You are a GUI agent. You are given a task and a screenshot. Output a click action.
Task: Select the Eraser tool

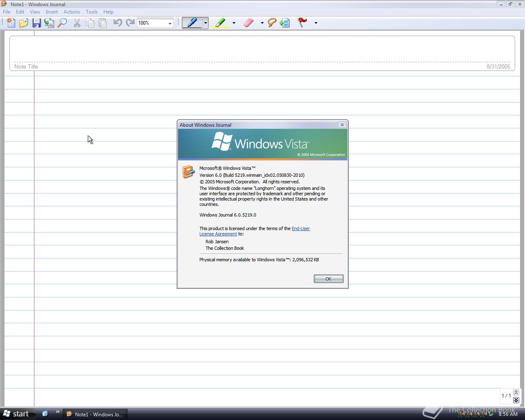coord(249,23)
